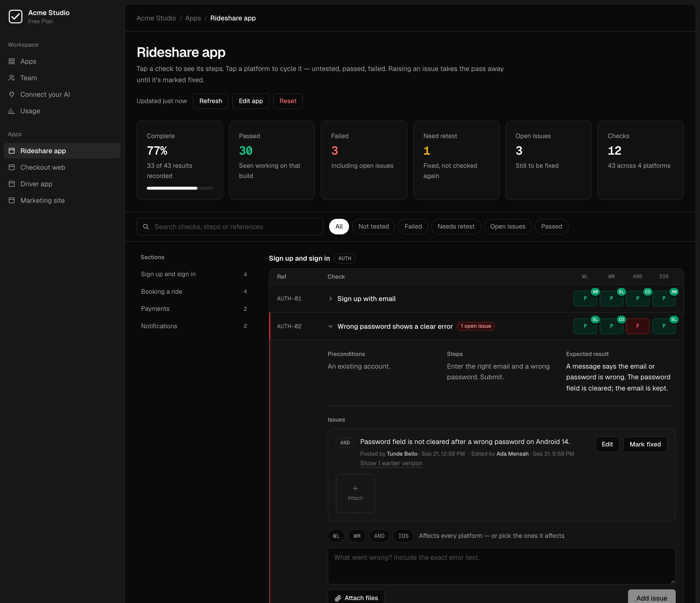Screen dimensions: 700x603
Task: Select the All filter pill
Action: (339, 226)
